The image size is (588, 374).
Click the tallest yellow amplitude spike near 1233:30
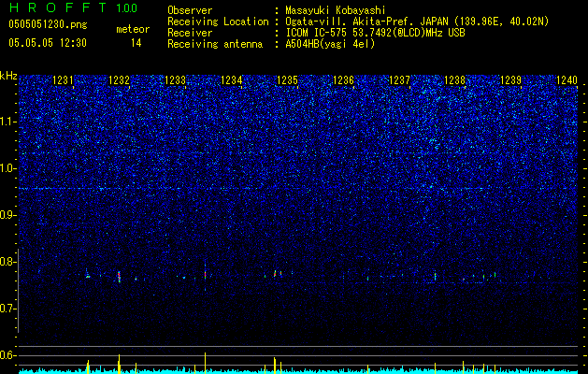coord(205,363)
